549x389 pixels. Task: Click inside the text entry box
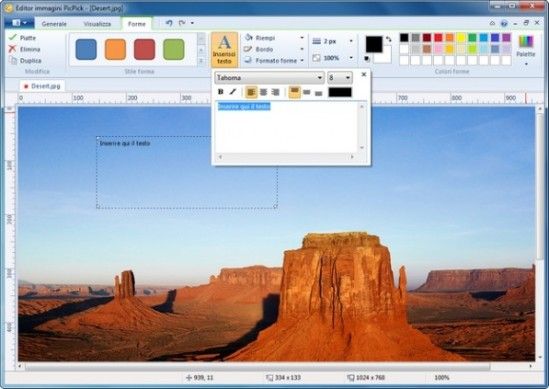[x=286, y=127]
